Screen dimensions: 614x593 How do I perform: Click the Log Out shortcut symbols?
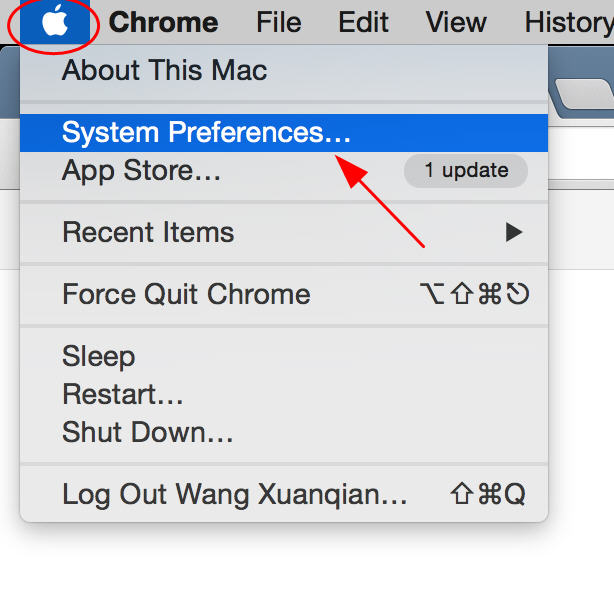point(488,494)
